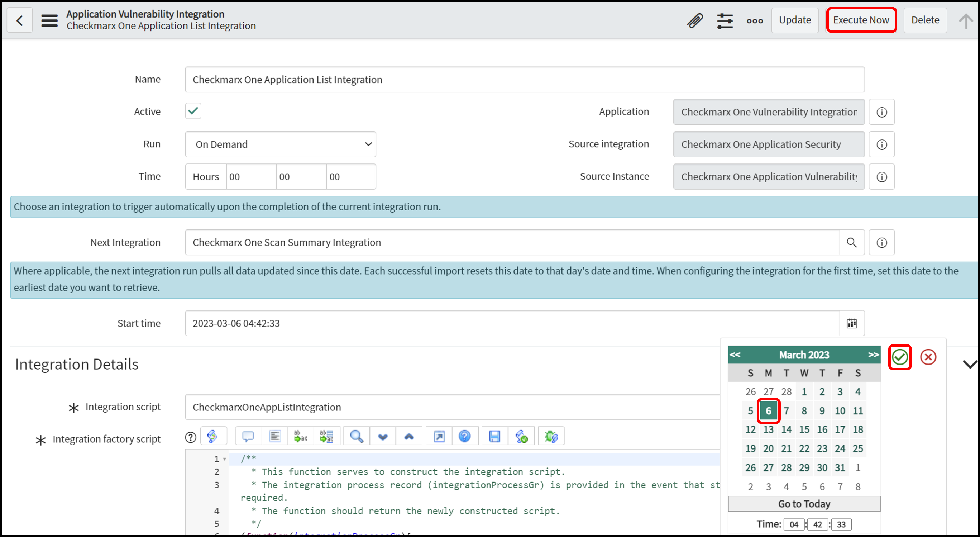Select March 10 in the calendar
This screenshot has width=980, height=537.
click(840, 411)
